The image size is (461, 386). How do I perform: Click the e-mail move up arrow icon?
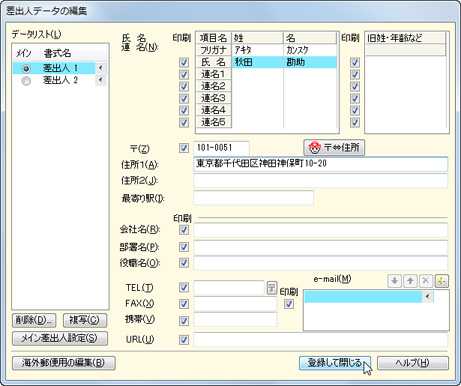410,281
